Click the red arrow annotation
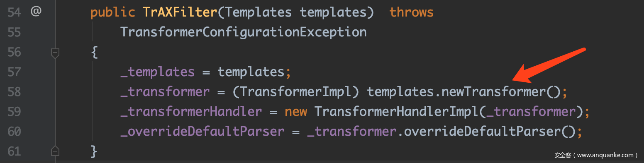 click(x=549, y=65)
